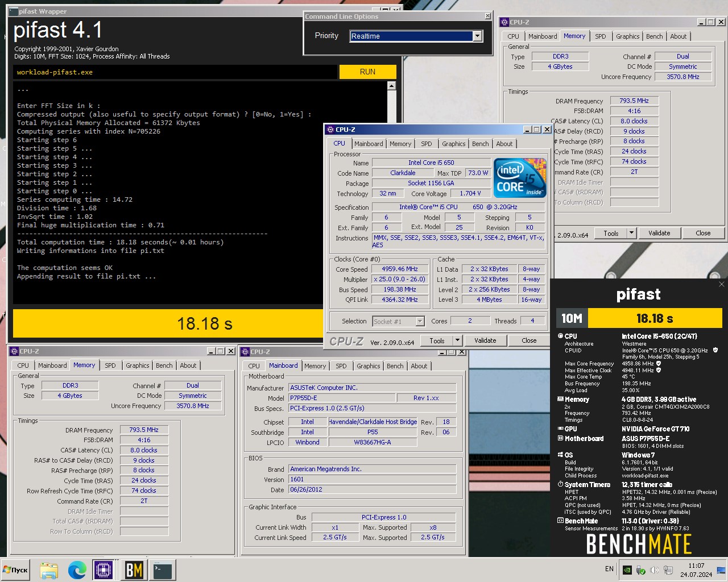728x582 pixels.
Task: Expand Tools arrow in CPU tab CPU-Z window
Action: (x=457, y=340)
